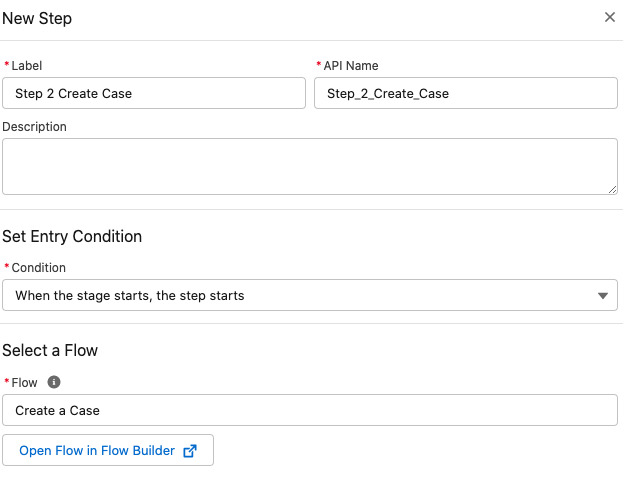
Task: Focus the API Name input field
Action: [466, 93]
